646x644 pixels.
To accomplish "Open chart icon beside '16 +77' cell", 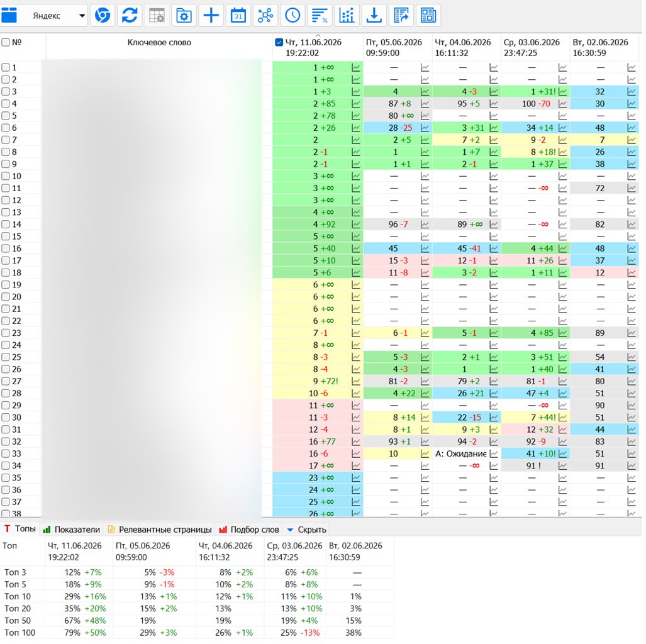I will (x=356, y=441).
